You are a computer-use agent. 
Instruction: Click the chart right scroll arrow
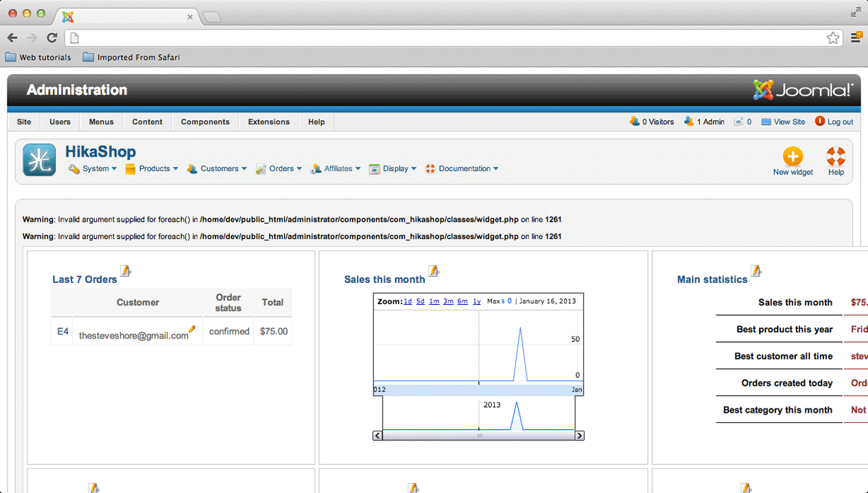click(580, 436)
